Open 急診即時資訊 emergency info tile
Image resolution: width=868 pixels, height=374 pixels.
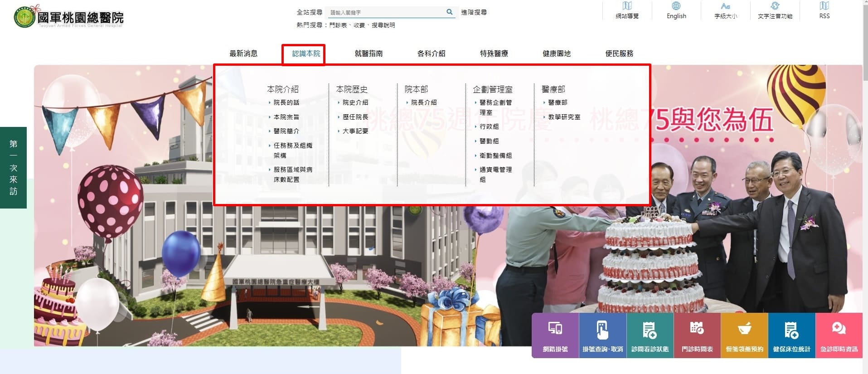(839, 335)
